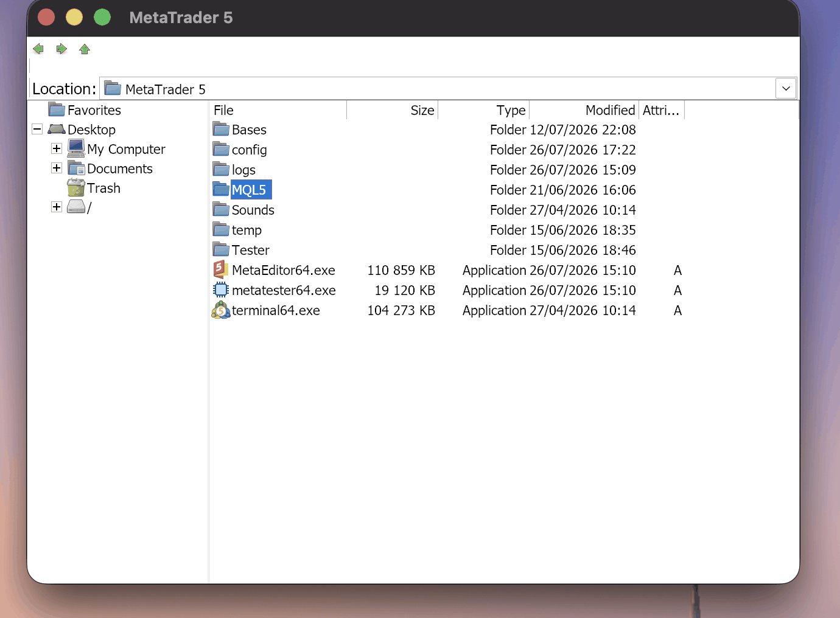Select the MQL5 folder icon

click(221, 189)
